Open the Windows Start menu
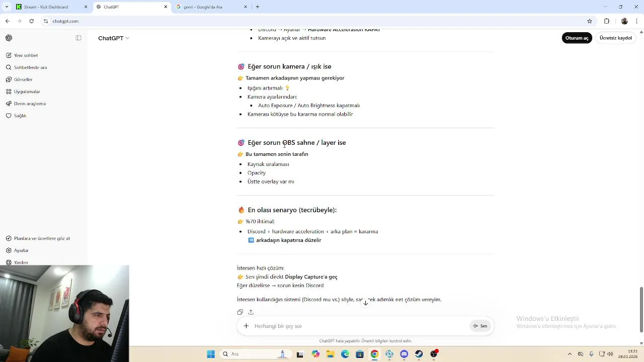This screenshot has width=644, height=362. 211,354
